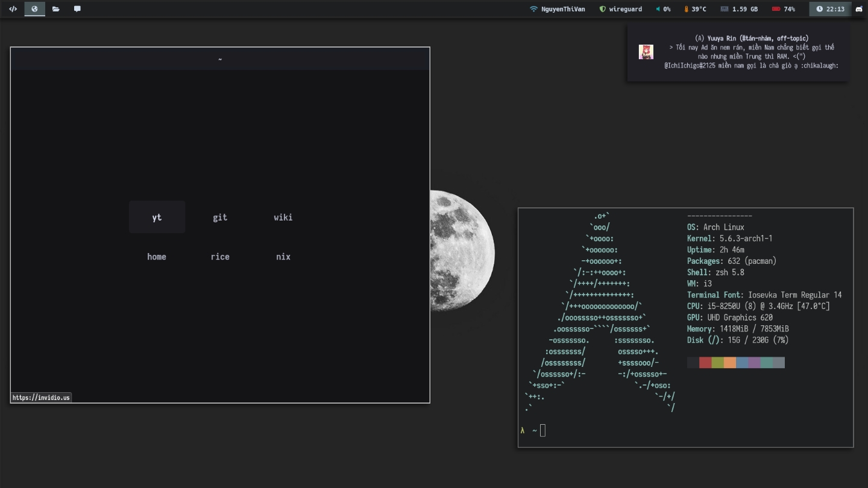This screenshot has width=868, height=488.
Task: Click the 'OS: Arch Linux' line
Action: pyautogui.click(x=715, y=227)
